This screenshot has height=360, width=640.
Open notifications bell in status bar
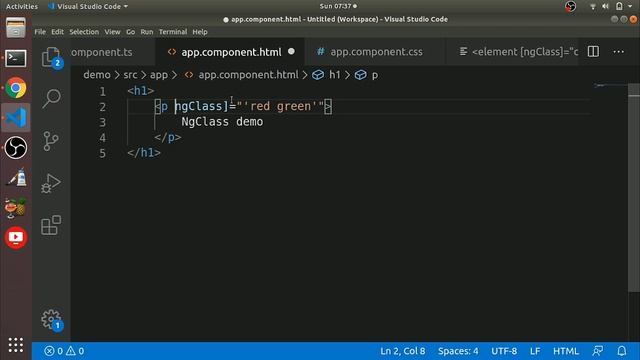click(622, 351)
